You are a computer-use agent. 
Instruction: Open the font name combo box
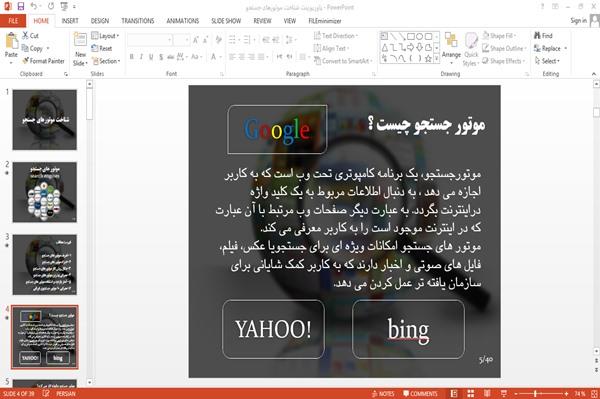(x=150, y=39)
